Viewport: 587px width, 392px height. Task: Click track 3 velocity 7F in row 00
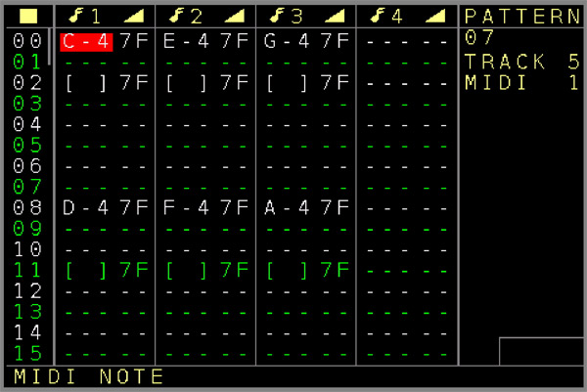pos(335,41)
